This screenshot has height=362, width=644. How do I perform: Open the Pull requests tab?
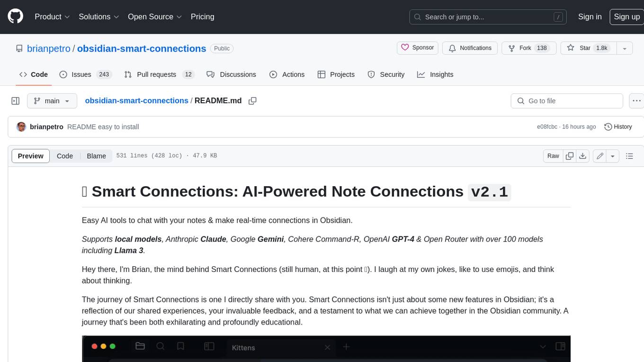pyautogui.click(x=159, y=74)
